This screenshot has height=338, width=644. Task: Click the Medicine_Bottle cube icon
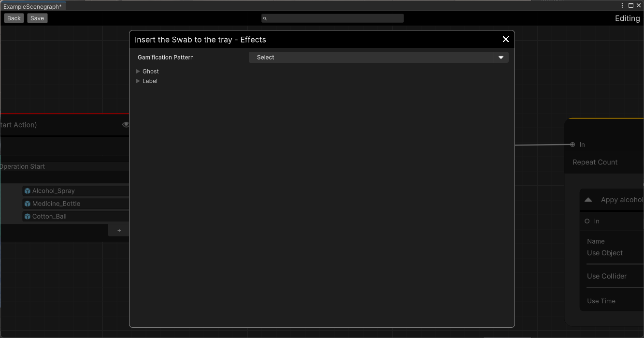28,204
